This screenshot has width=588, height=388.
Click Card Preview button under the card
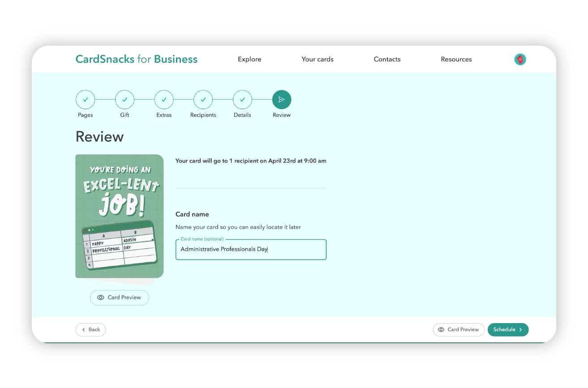coord(120,298)
